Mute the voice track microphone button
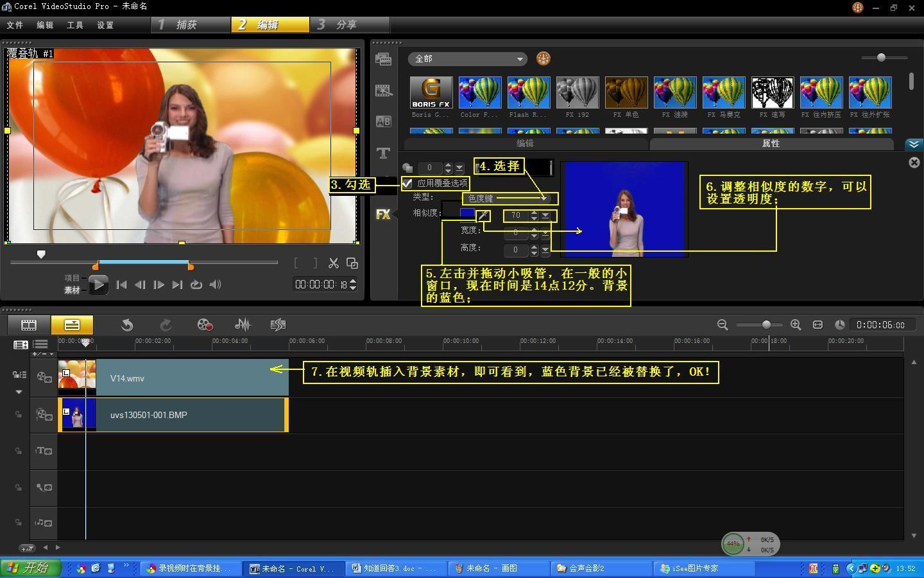The image size is (924, 578). pyautogui.click(x=44, y=487)
